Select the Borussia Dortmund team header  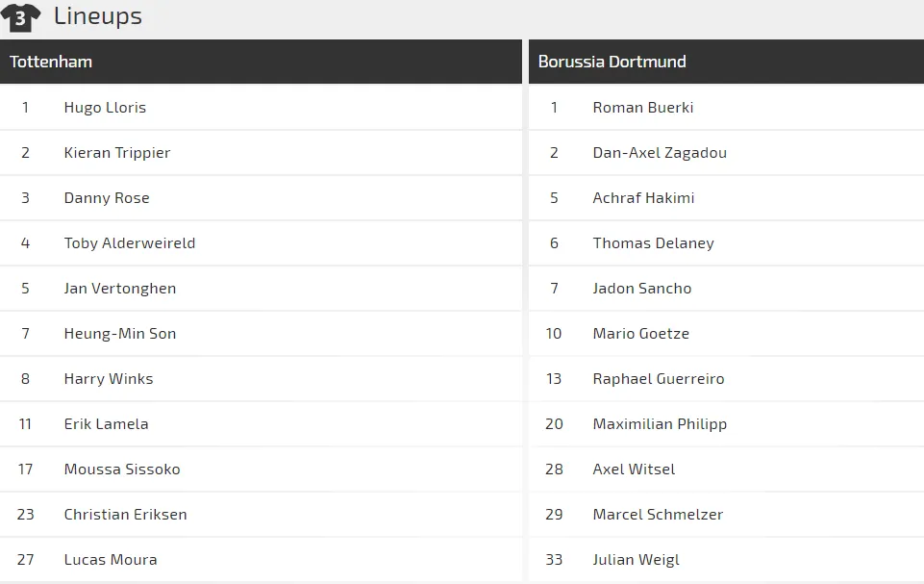612,62
